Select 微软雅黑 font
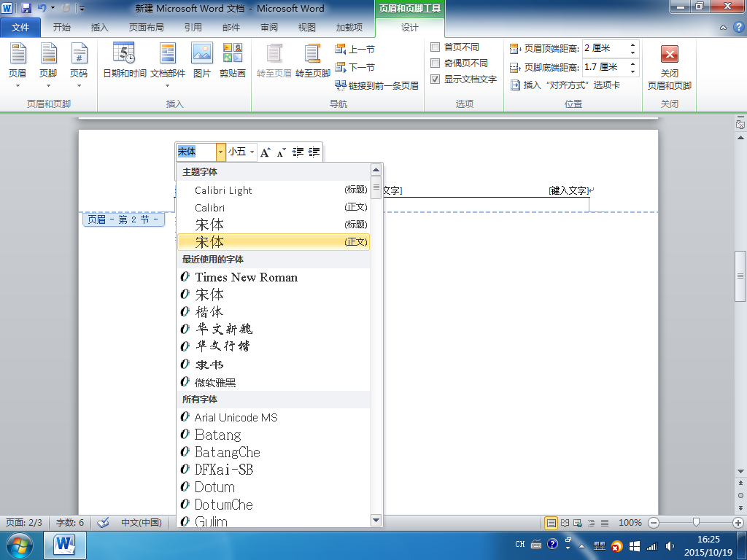This screenshot has height=560, width=747. click(274, 382)
